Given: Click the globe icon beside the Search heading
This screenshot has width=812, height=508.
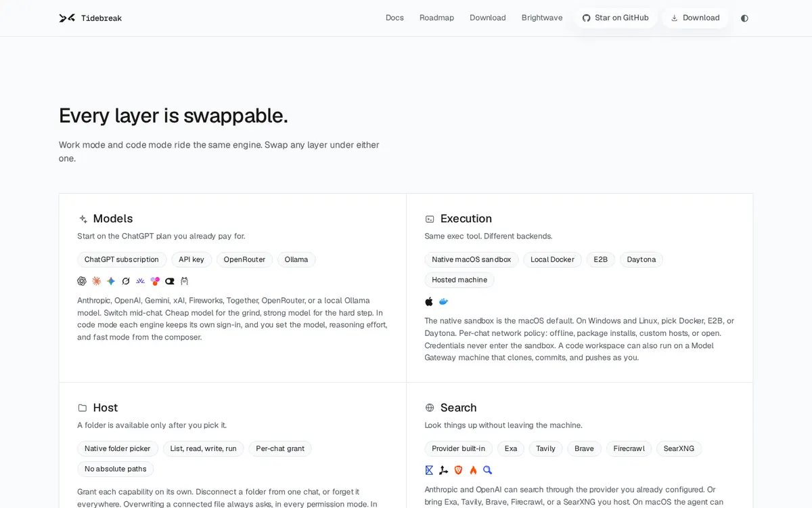Looking at the screenshot, I should (430, 408).
